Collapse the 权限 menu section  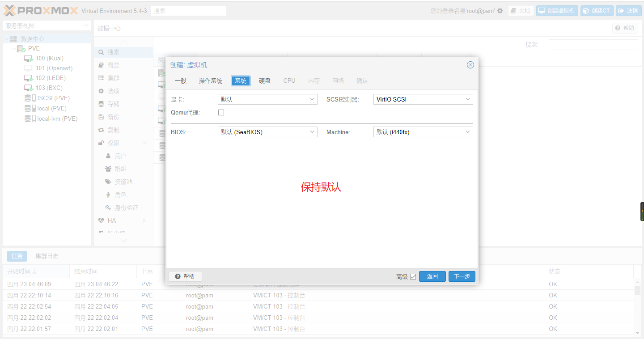(144, 143)
